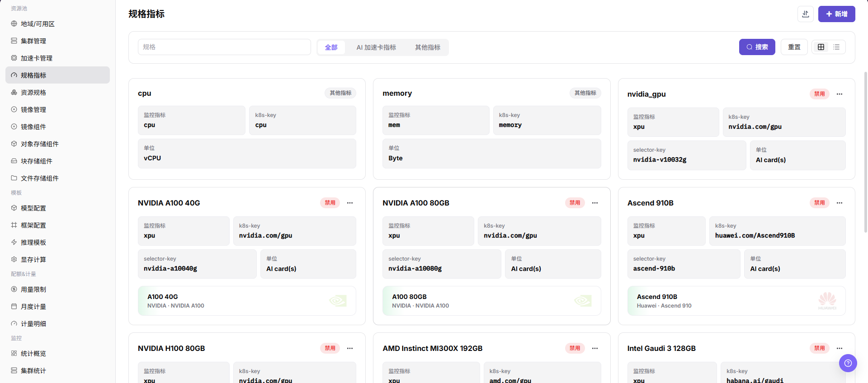Click the 块存储组件 disk icon
868x383 pixels.
coord(14,161)
